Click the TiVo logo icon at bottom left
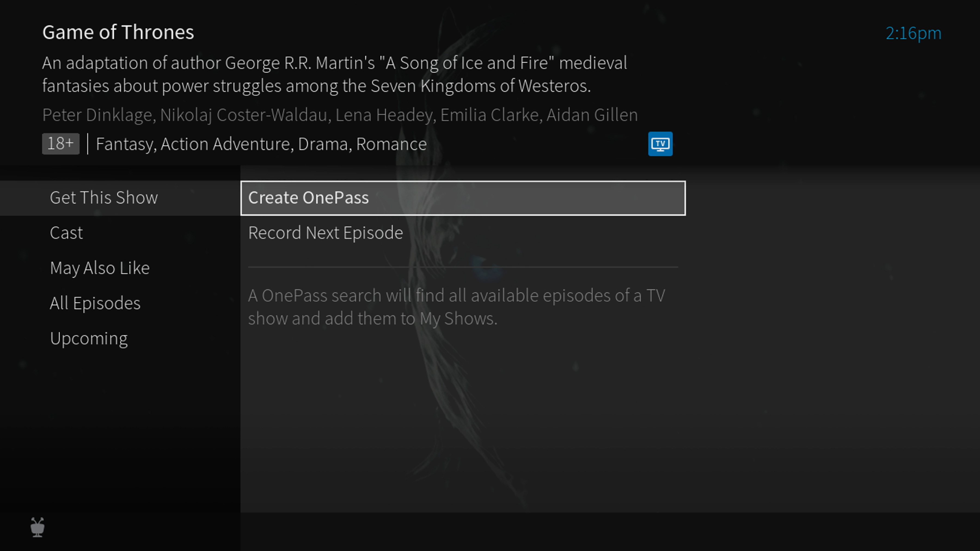 (x=38, y=527)
